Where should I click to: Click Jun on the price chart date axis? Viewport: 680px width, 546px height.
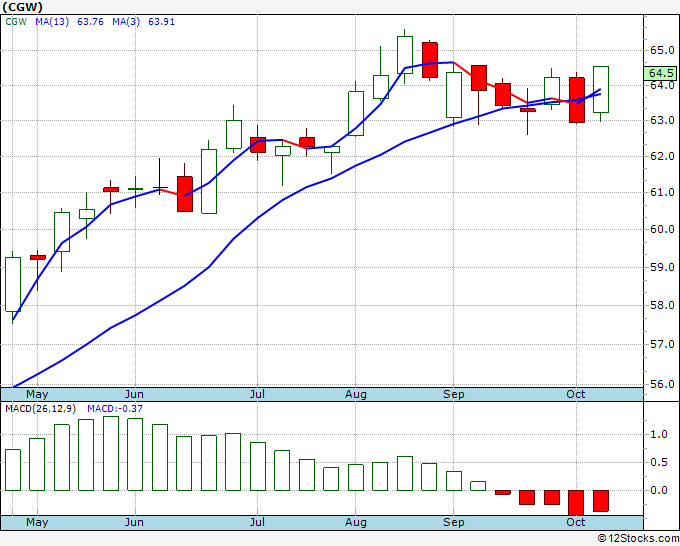pos(134,394)
